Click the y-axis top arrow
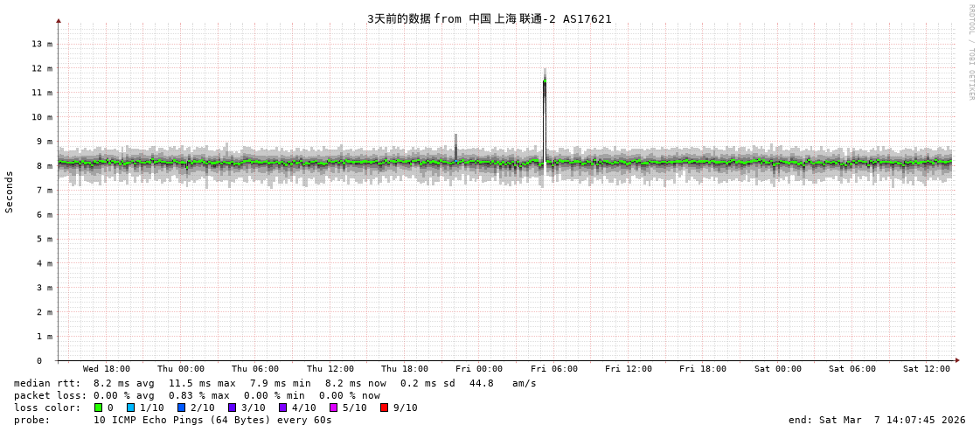 pos(59,20)
